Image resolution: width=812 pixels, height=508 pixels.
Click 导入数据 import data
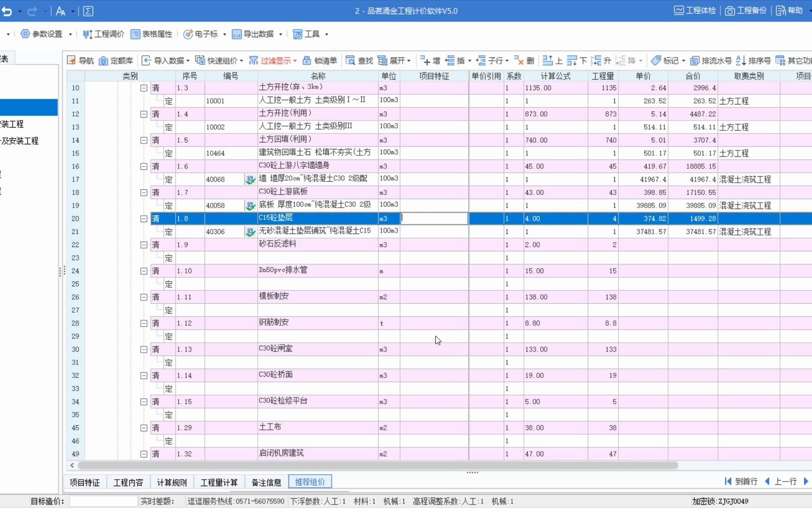tap(163, 60)
